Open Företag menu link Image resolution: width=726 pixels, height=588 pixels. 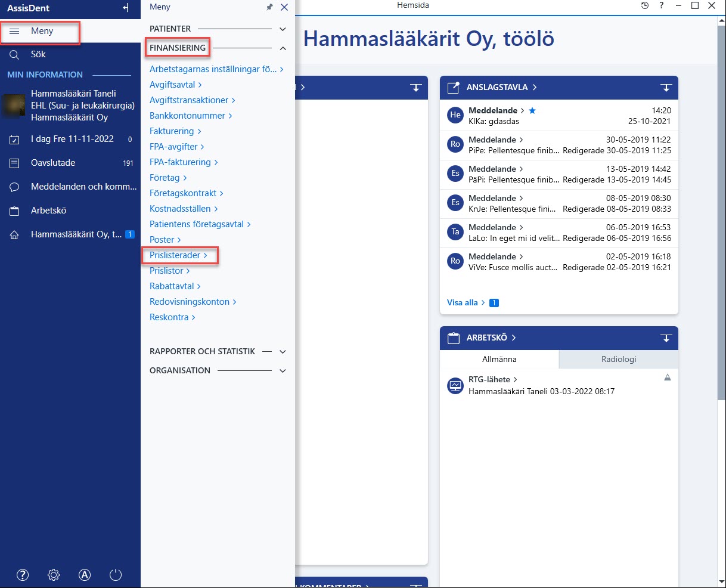point(168,178)
